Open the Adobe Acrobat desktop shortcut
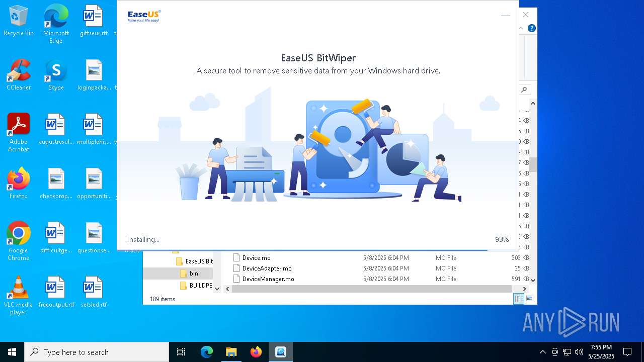This screenshot has height=362, width=644. coord(19,133)
